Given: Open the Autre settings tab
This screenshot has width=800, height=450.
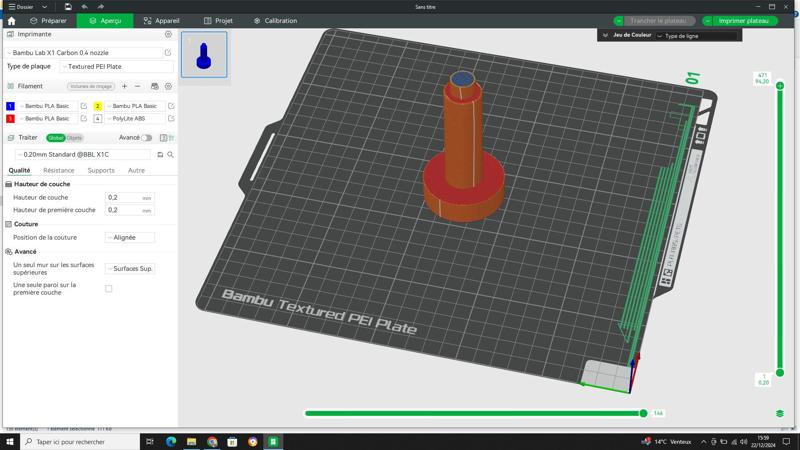Looking at the screenshot, I should coord(136,170).
